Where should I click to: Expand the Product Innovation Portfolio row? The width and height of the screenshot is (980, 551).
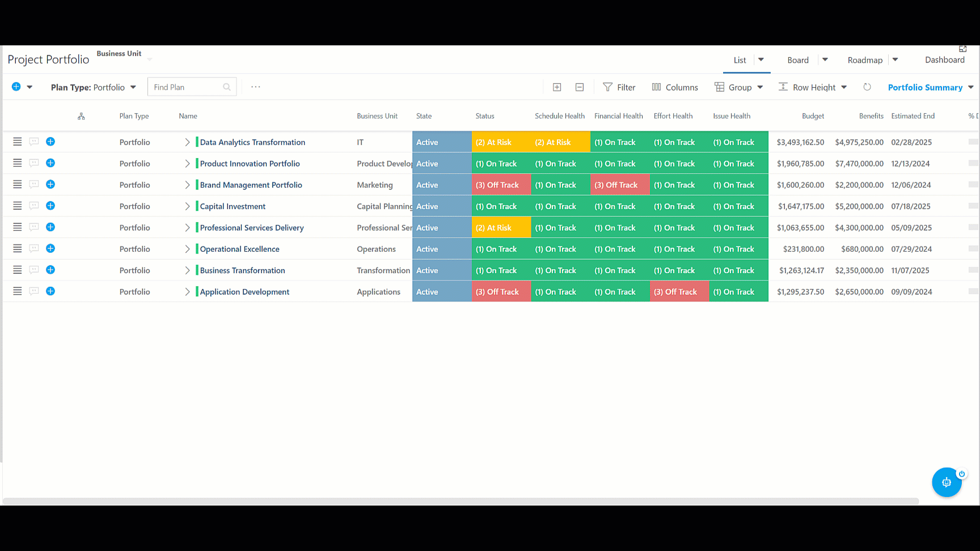(x=187, y=163)
